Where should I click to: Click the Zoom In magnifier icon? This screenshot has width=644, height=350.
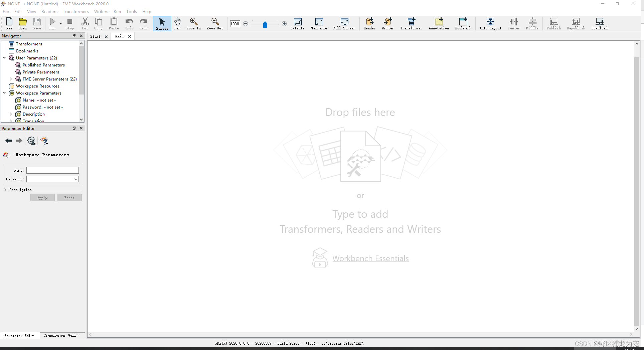[x=194, y=24]
